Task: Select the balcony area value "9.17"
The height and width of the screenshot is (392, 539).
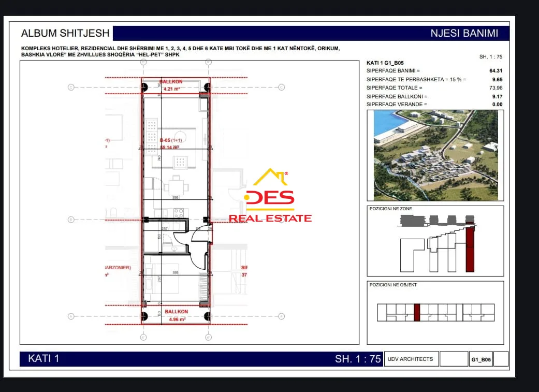Action: 497,97
